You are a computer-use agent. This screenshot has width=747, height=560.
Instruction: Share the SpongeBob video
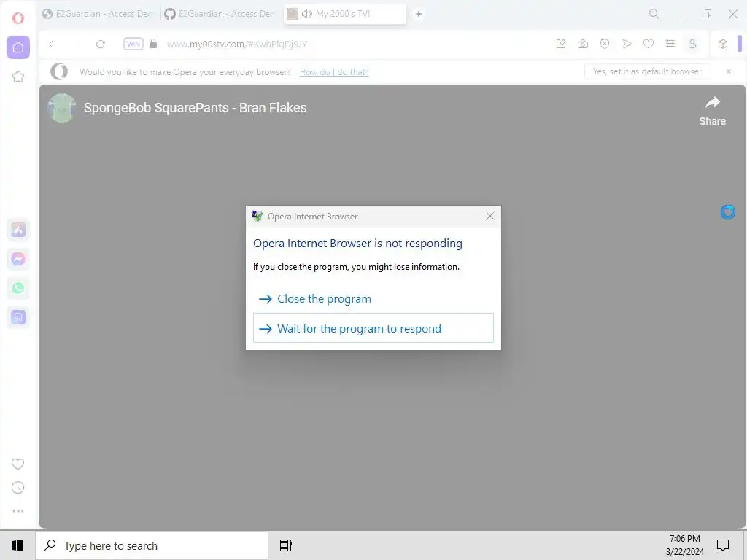coord(712,111)
